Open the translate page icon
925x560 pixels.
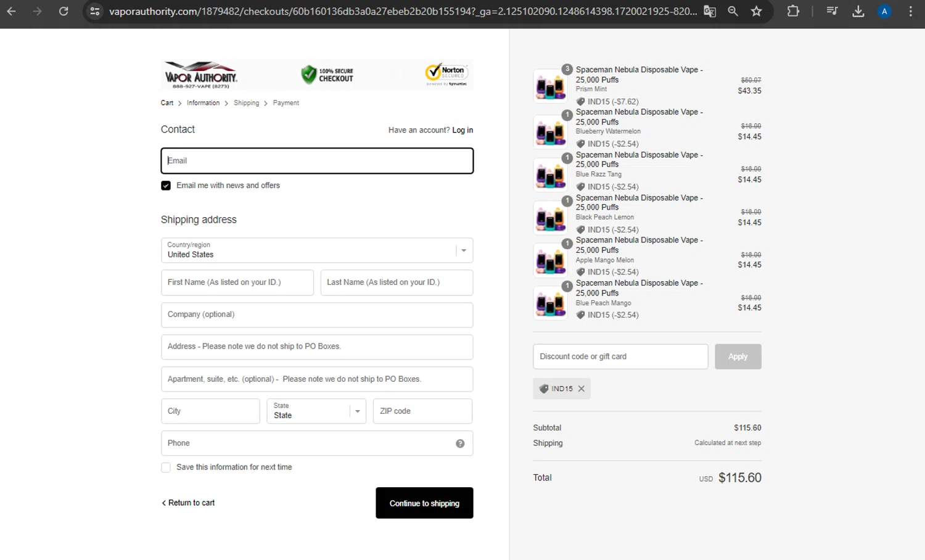pyautogui.click(x=710, y=11)
